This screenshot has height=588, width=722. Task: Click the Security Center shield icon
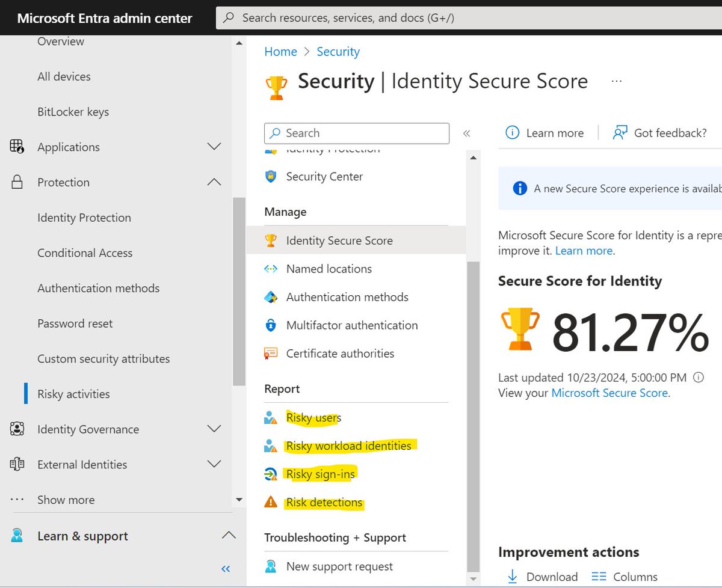271,177
